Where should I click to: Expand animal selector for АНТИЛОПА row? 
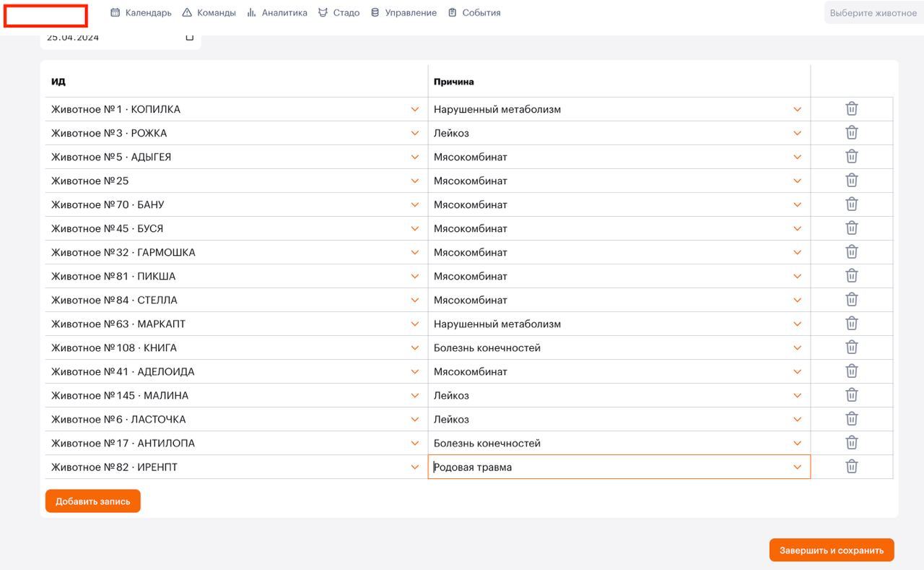414,443
